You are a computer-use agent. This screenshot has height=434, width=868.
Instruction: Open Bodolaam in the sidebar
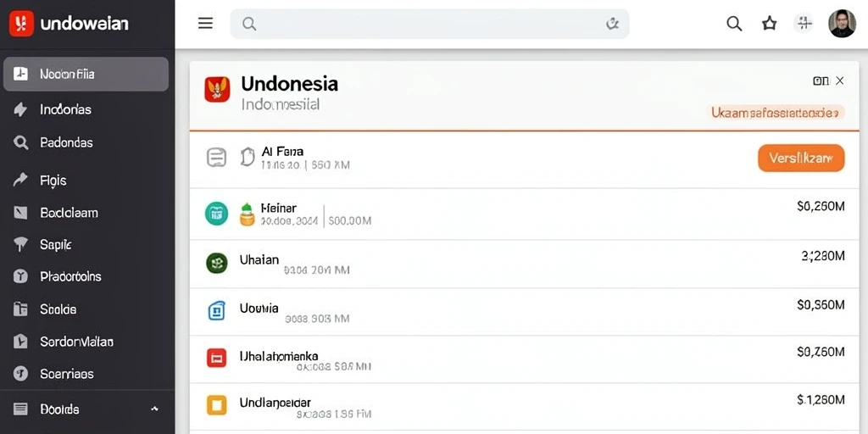(69, 213)
